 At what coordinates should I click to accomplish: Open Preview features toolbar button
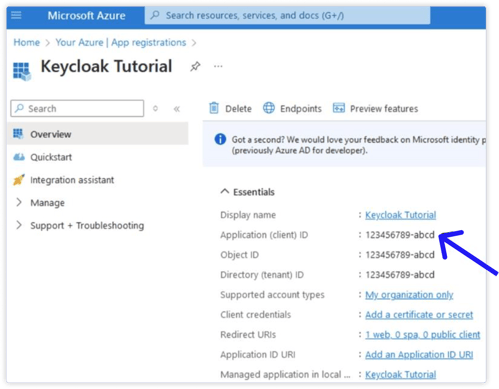375,108
